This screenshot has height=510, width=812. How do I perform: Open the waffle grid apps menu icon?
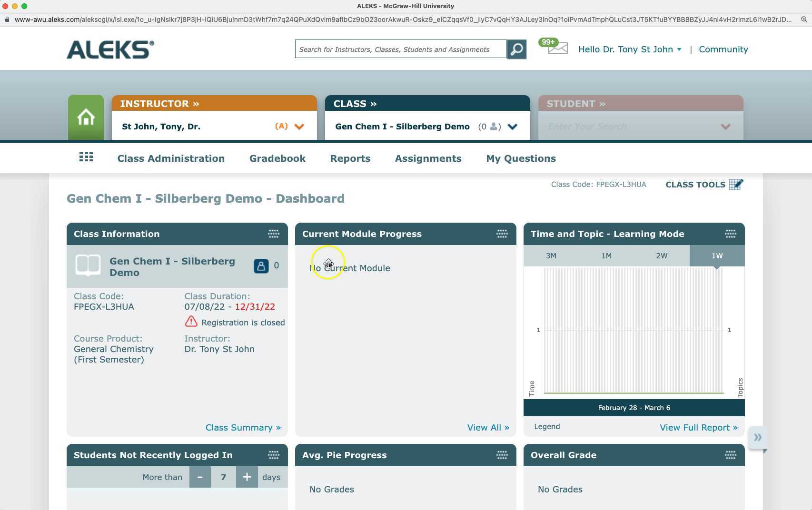86,157
